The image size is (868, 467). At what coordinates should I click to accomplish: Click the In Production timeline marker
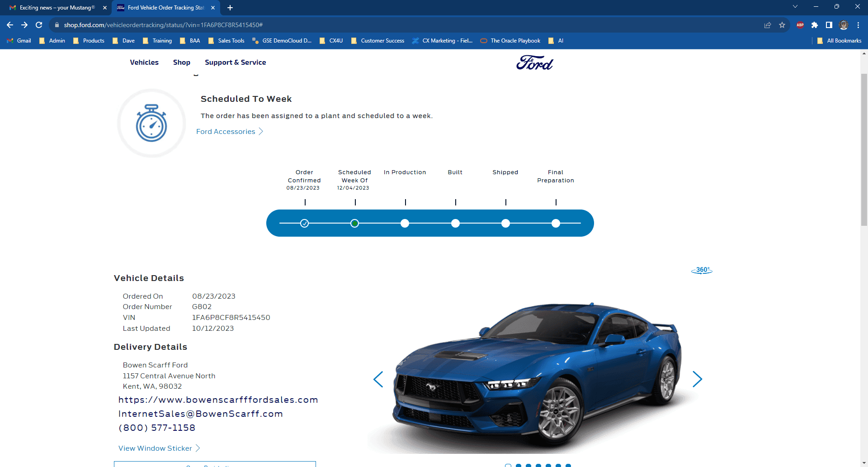tap(405, 223)
